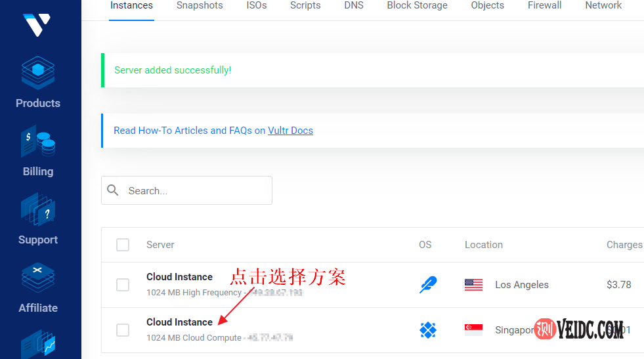644x359 pixels.
Task: Click the OS column header
Action: tap(425, 245)
